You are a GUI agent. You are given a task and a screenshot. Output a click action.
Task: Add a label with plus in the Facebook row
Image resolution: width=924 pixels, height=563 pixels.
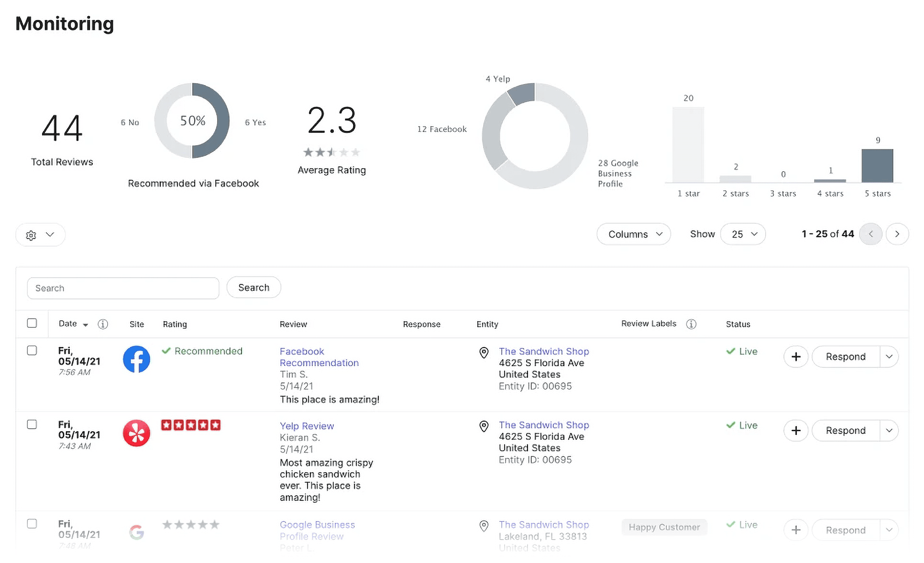click(x=796, y=357)
